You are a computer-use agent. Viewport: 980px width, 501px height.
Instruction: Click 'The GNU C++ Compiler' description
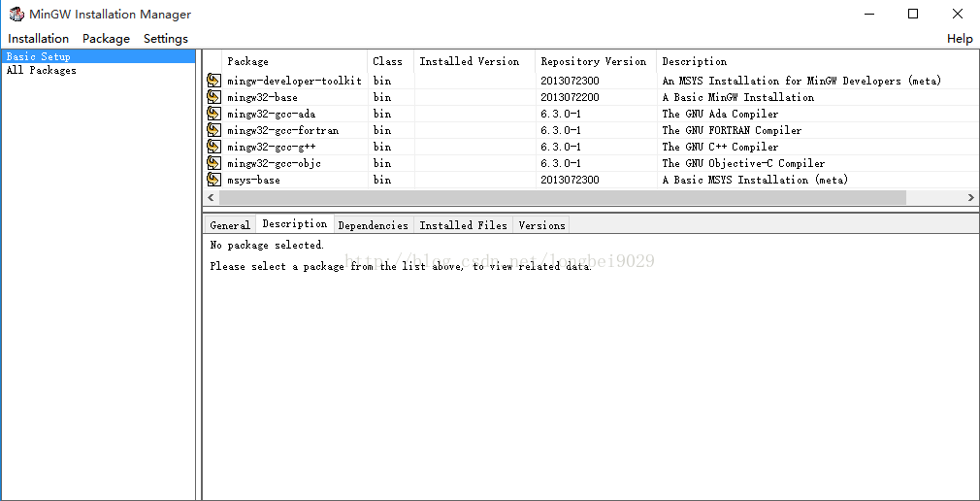[x=720, y=147]
